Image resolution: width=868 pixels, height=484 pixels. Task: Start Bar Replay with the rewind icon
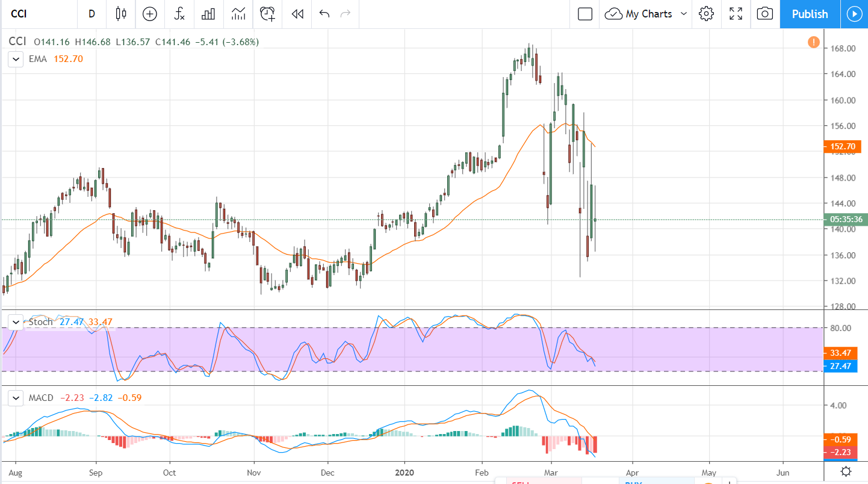click(x=297, y=14)
